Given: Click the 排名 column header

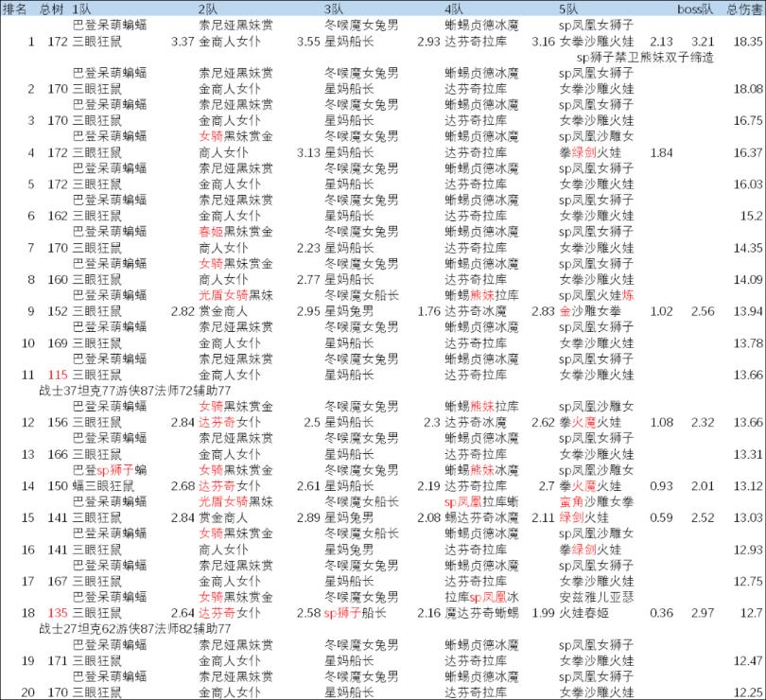Looking at the screenshot, I should point(13,9).
